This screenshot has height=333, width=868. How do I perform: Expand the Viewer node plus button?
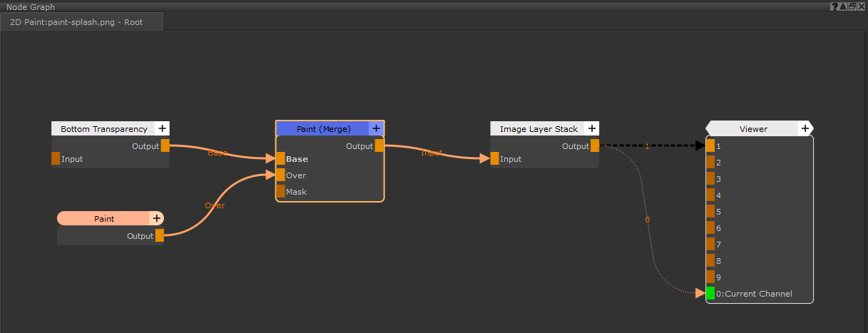pos(805,129)
